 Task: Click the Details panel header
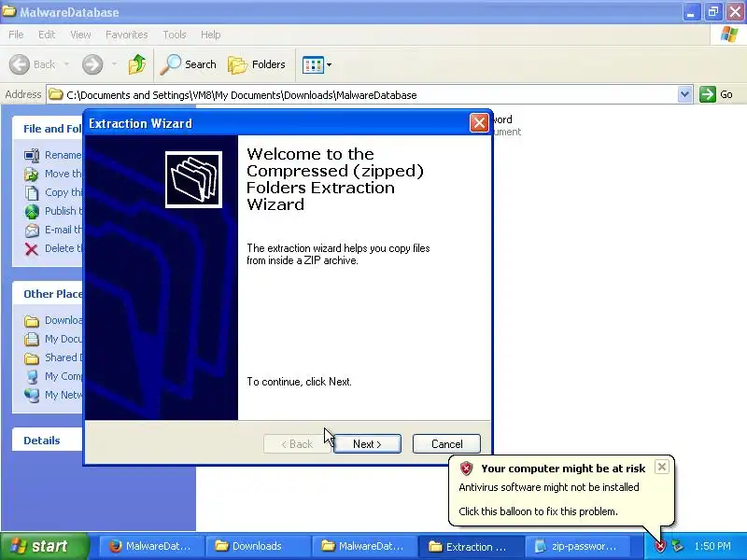click(x=48, y=441)
